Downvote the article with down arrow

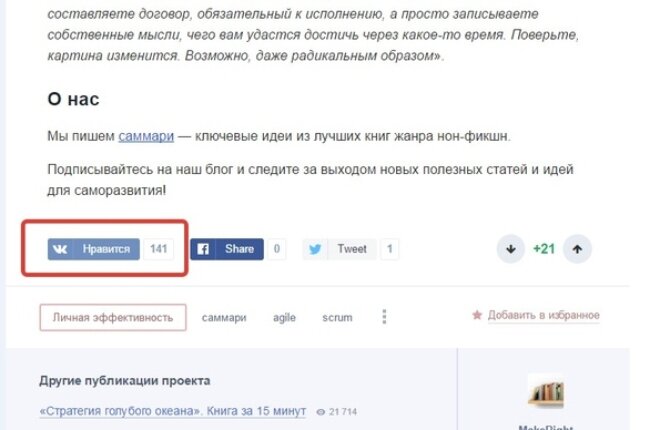tap(511, 249)
